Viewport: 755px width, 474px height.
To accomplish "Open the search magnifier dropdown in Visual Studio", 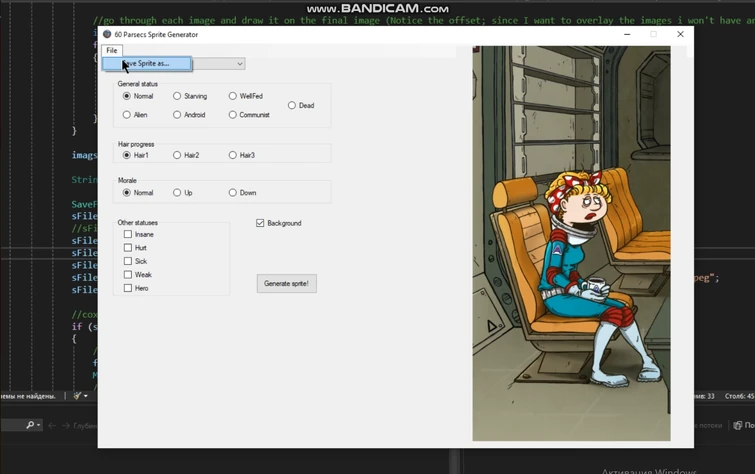I will [33, 425].
